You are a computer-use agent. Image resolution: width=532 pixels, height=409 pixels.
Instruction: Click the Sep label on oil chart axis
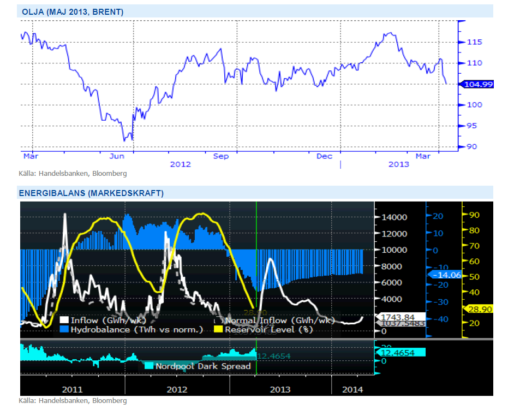click(220, 156)
